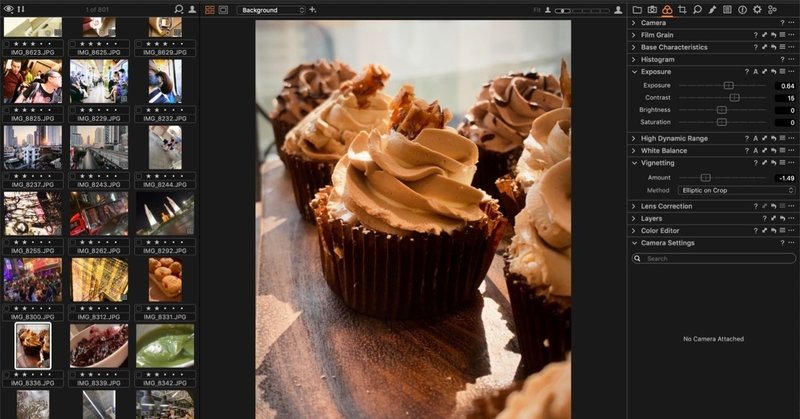Tick the checkbox for IMG_8623.JPG
This screenshot has height=419, width=800.
[7, 44]
